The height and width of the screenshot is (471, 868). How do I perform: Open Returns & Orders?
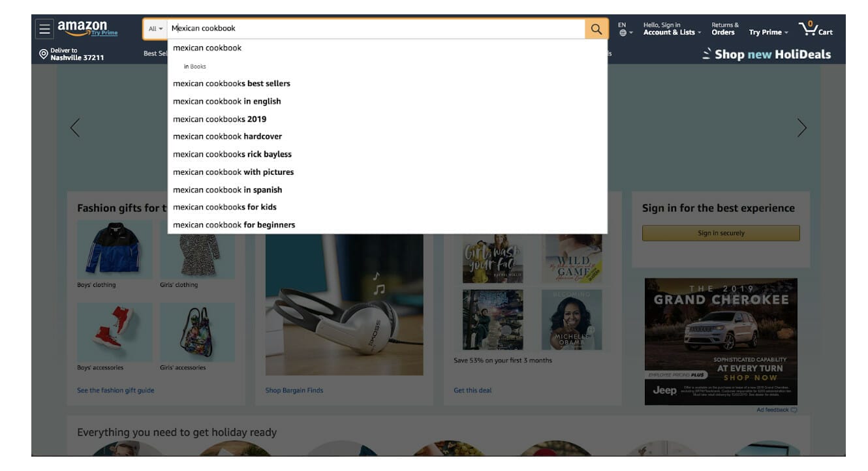point(724,29)
